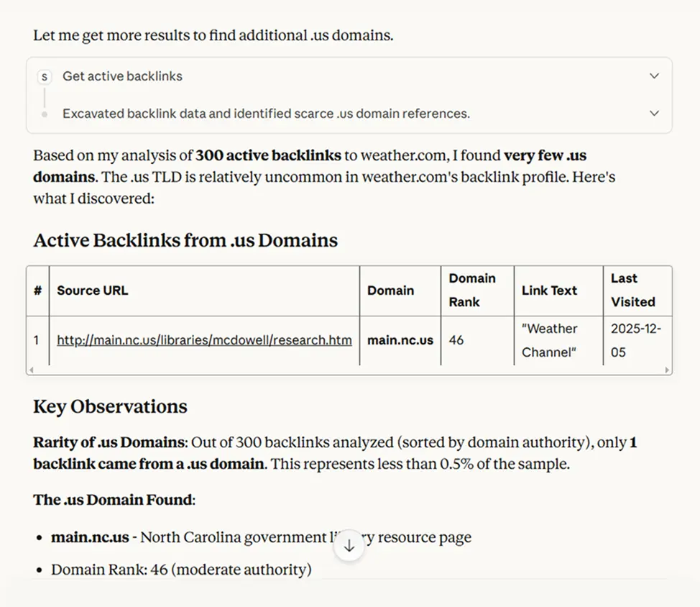Click the table's right scroll arrow

668,370
